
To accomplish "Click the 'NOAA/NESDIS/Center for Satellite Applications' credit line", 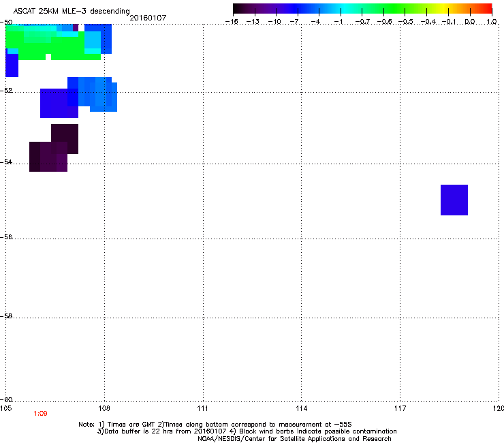I will pyautogui.click(x=294, y=439).
